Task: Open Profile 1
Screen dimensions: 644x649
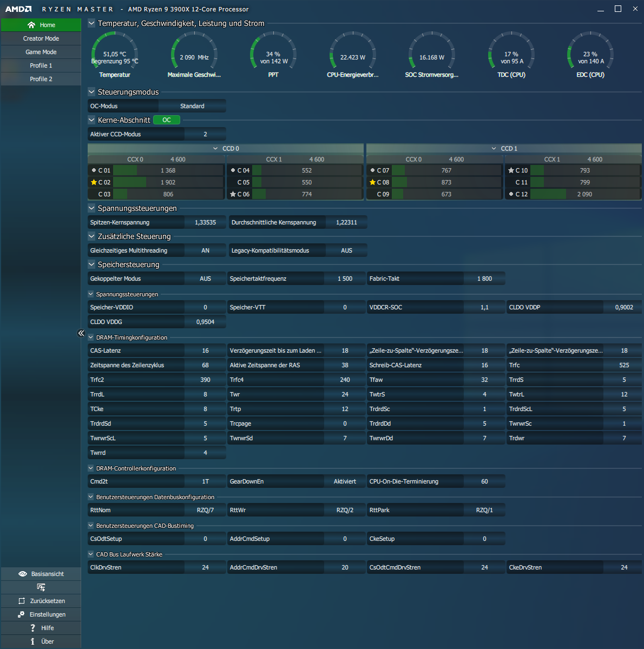Action: [x=41, y=65]
